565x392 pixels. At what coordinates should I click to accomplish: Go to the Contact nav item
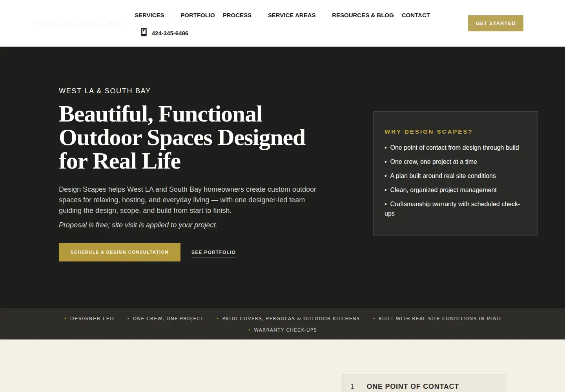[x=416, y=15]
